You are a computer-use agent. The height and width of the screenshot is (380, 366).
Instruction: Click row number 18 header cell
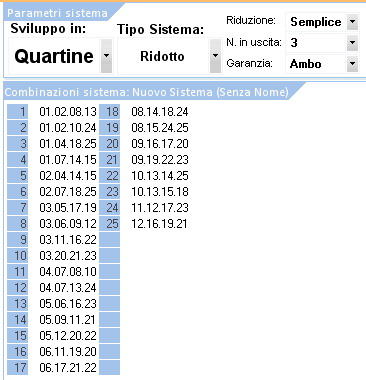[110, 112]
